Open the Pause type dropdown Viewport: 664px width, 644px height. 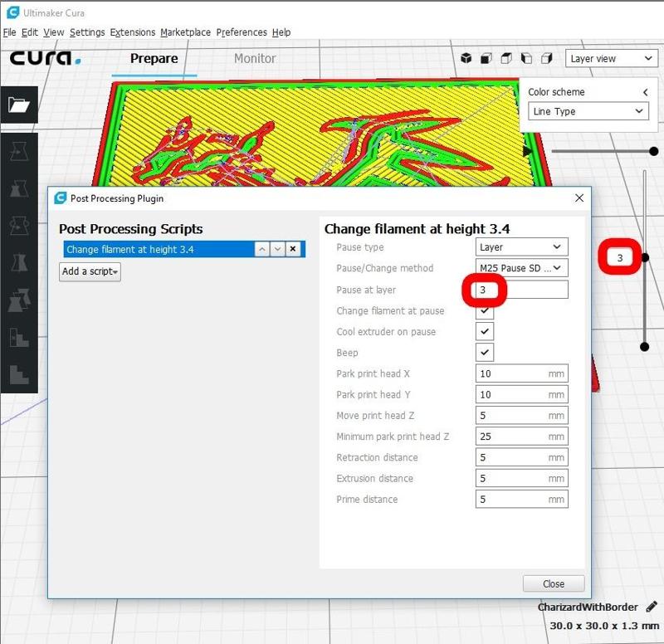(522, 246)
